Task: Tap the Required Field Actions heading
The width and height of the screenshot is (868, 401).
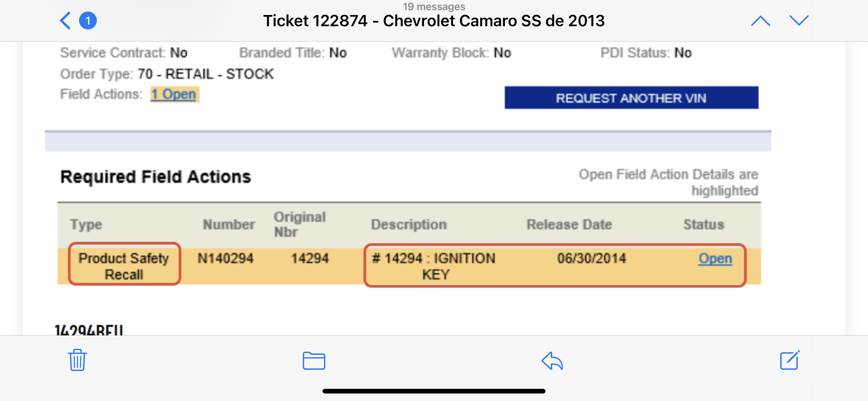Action: (x=156, y=177)
